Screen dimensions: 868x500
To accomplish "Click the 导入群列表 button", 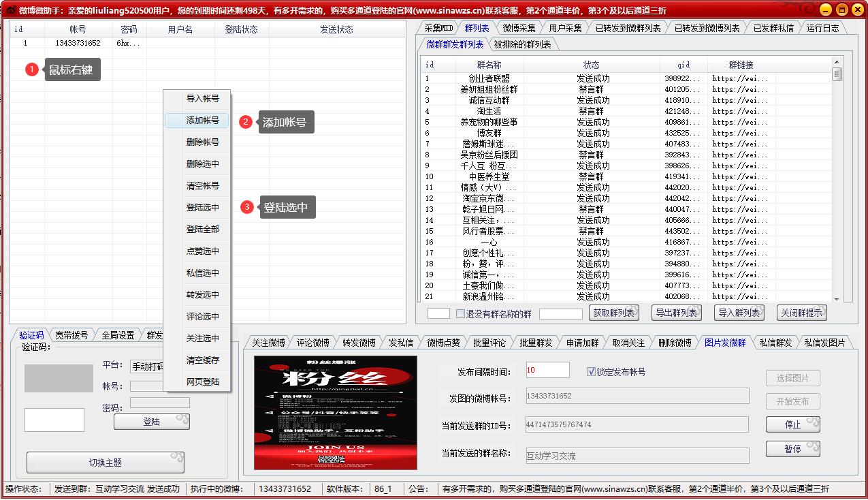I will click(x=739, y=313).
